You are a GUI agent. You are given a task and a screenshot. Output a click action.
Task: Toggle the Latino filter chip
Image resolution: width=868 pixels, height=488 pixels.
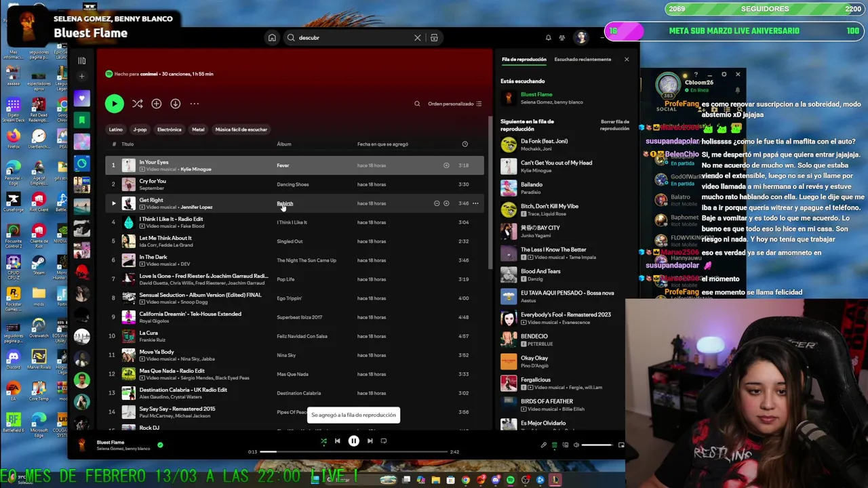(116, 129)
